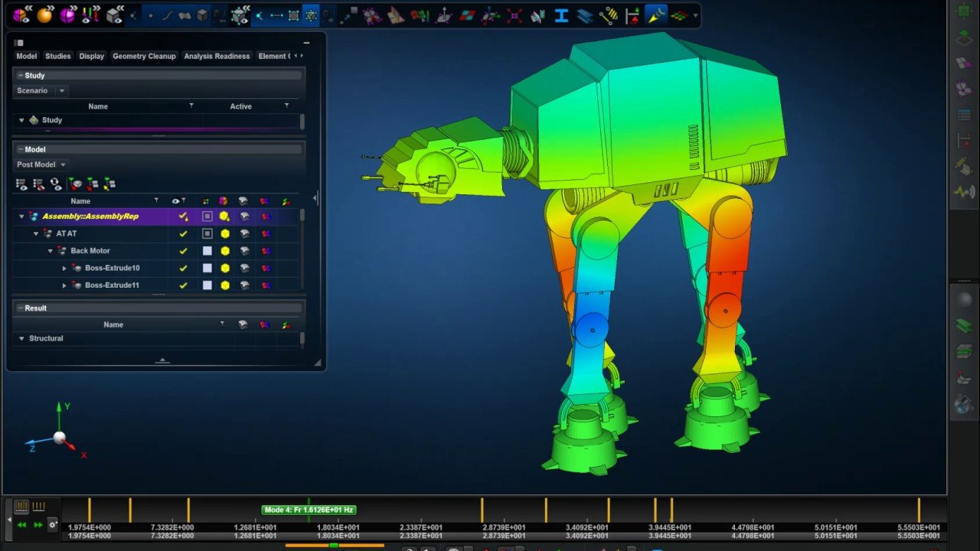Select the point selection filter icon
Image resolution: width=980 pixels, height=551 pixels.
tap(150, 15)
